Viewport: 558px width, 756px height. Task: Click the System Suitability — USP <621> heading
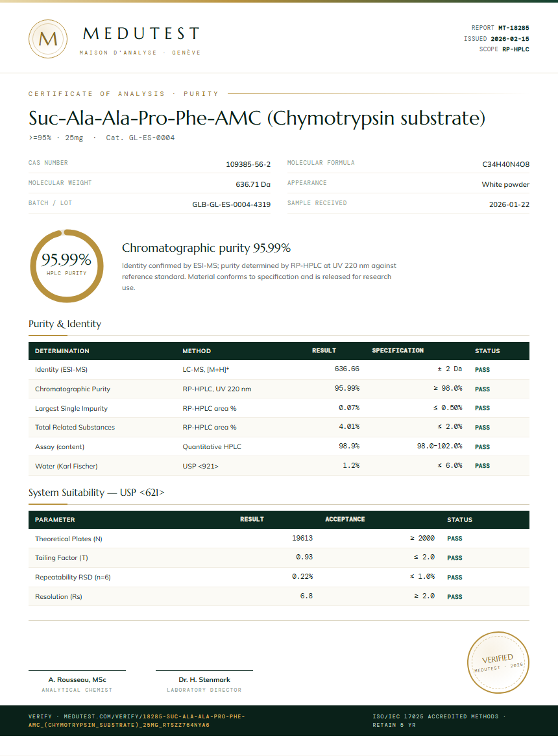point(97,493)
